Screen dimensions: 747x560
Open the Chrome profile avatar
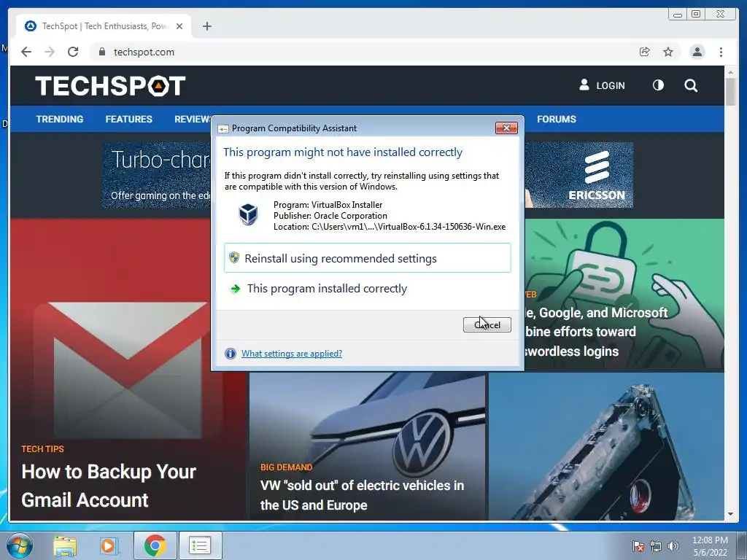click(697, 52)
